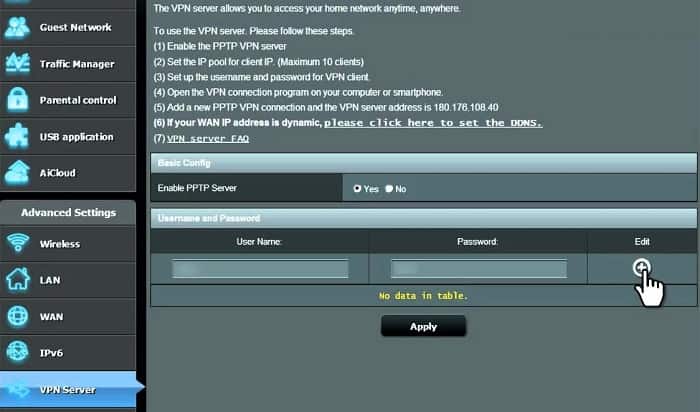The image size is (700, 412).
Task: Add user with plus circle icon
Action: point(642,268)
